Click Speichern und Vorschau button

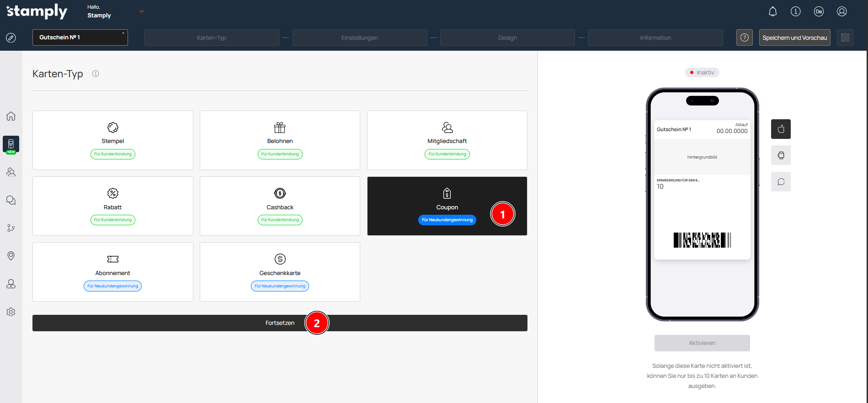tap(794, 37)
